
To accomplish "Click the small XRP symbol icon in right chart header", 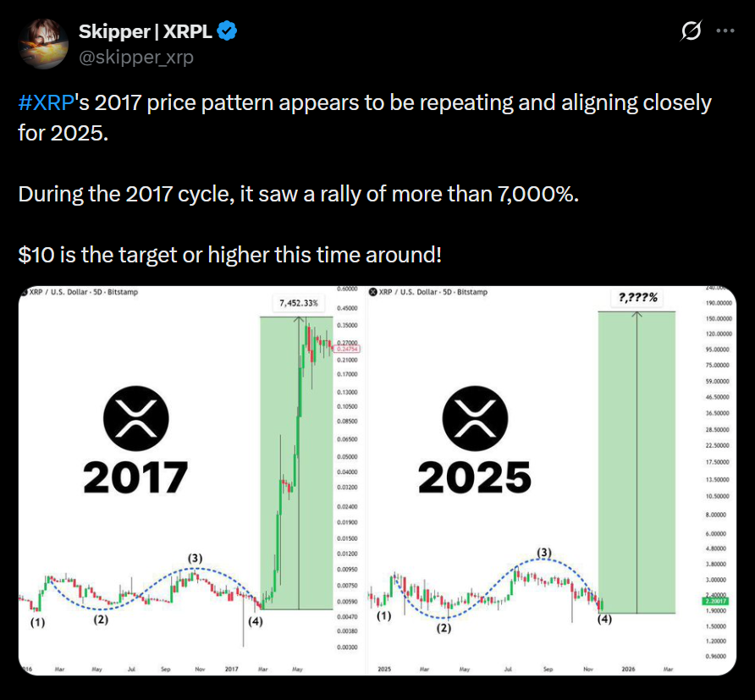I will [x=374, y=292].
